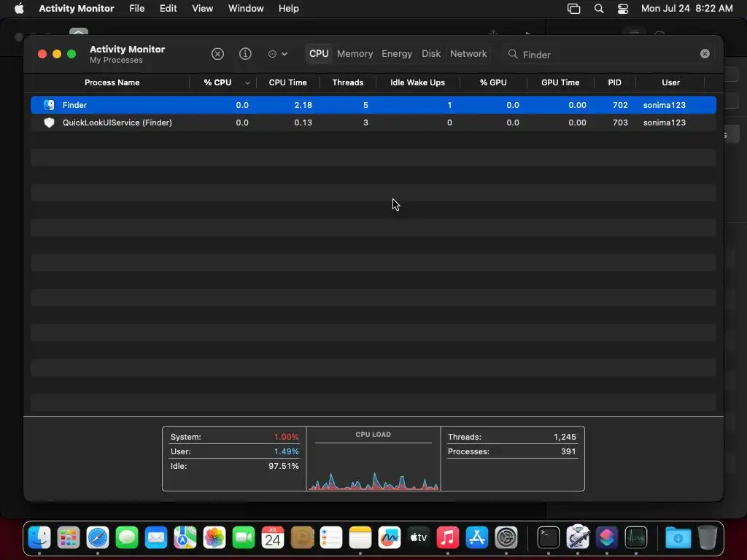Sort by User column header
This screenshot has width=747, height=560.
671,82
